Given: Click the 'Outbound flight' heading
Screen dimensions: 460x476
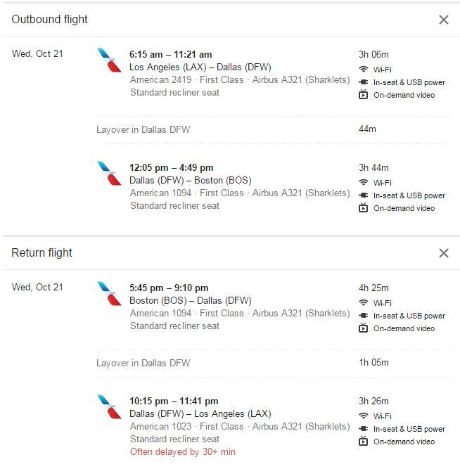Looking at the screenshot, I should [x=50, y=20].
